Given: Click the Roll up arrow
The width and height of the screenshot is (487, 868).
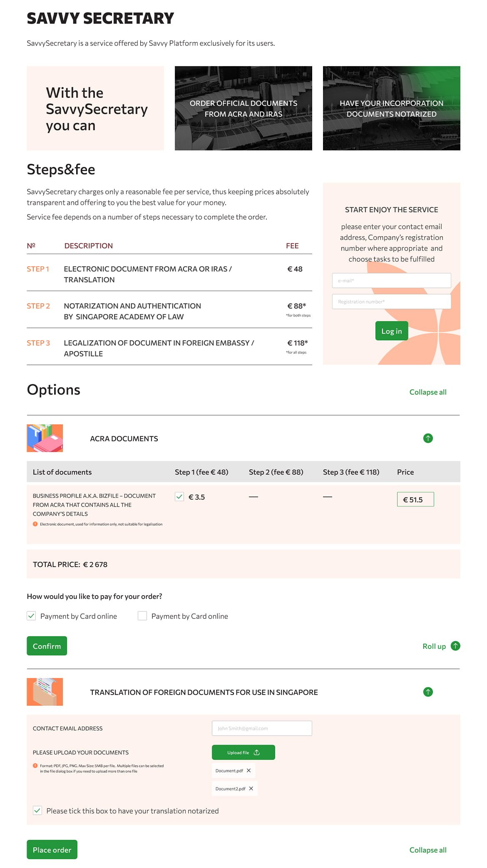Looking at the screenshot, I should [x=455, y=646].
